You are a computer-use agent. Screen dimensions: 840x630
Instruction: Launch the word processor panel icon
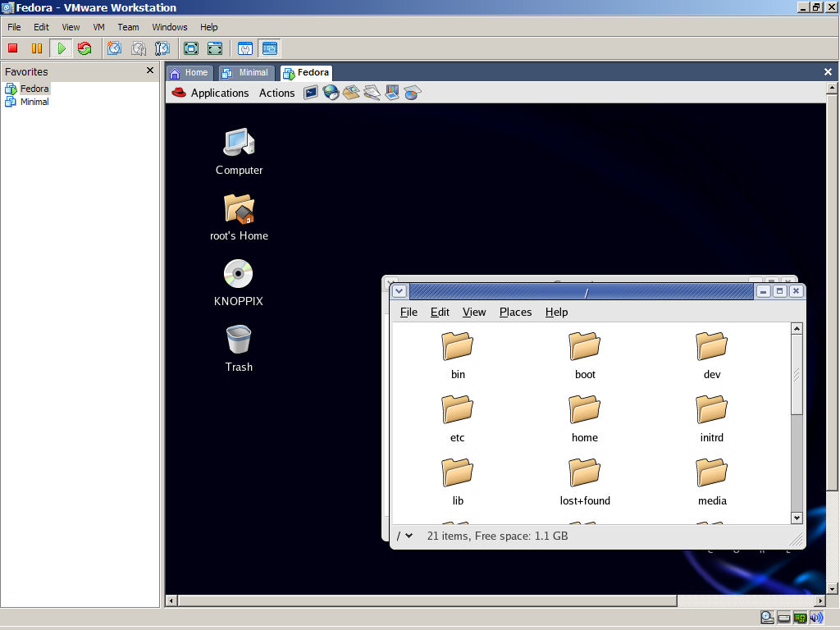(372, 93)
